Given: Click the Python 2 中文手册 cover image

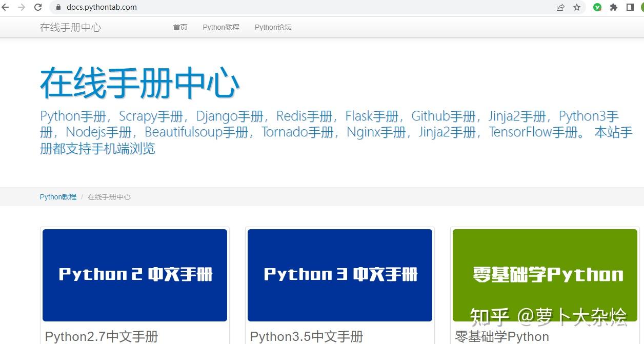Looking at the screenshot, I should pyautogui.click(x=135, y=275).
